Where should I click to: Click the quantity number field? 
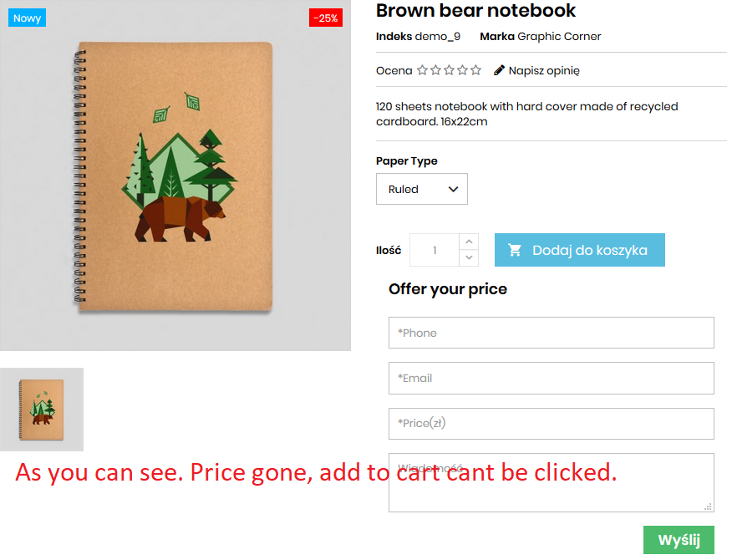[435, 250]
